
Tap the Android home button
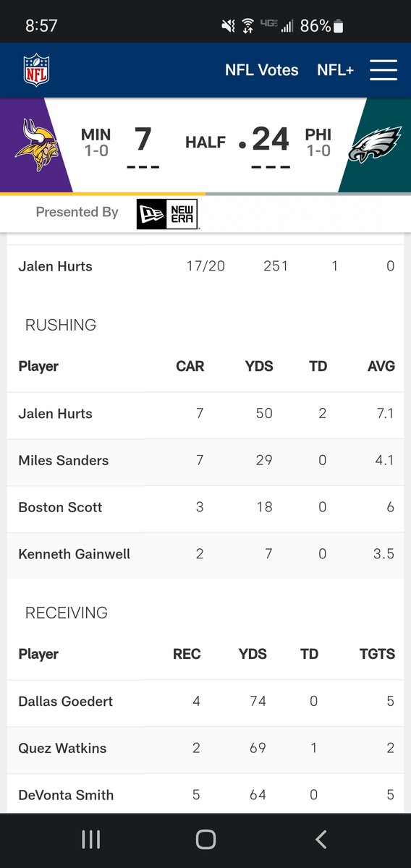click(205, 839)
